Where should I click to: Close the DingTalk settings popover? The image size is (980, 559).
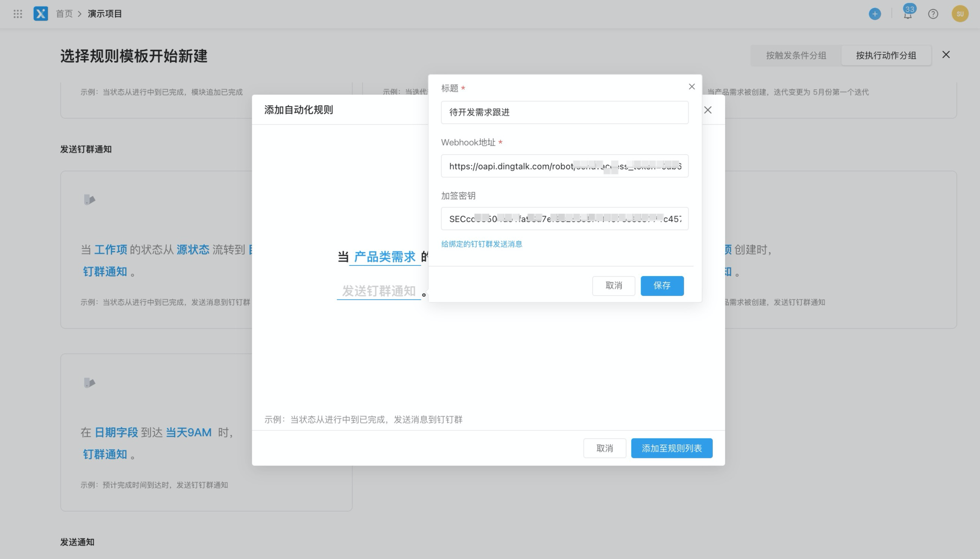(x=692, y=87)
